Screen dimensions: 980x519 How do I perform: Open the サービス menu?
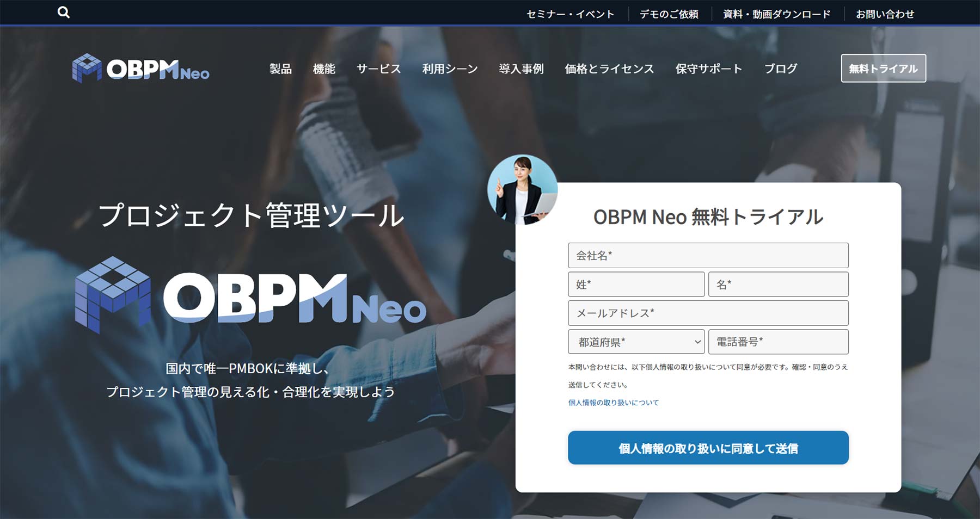(378, 69)
